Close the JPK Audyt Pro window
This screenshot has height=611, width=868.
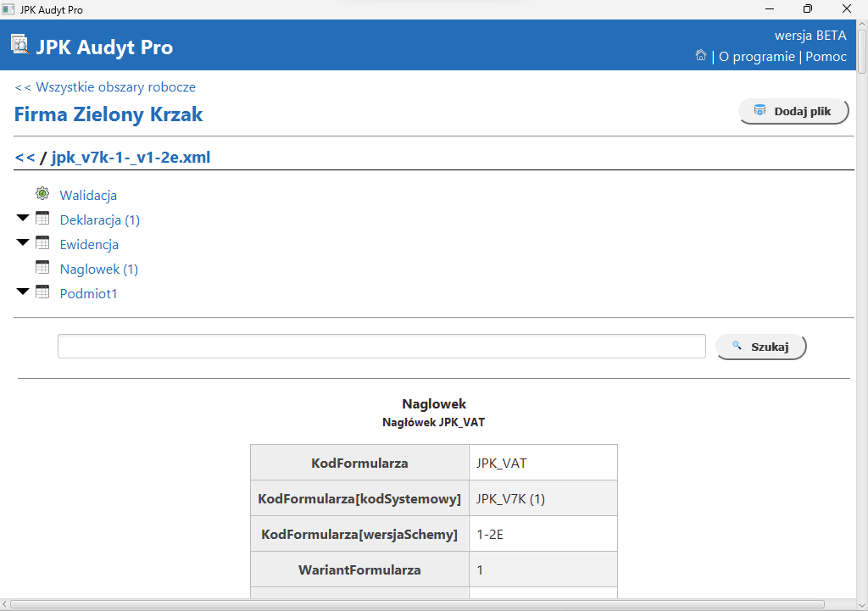[x=847, y=8]
